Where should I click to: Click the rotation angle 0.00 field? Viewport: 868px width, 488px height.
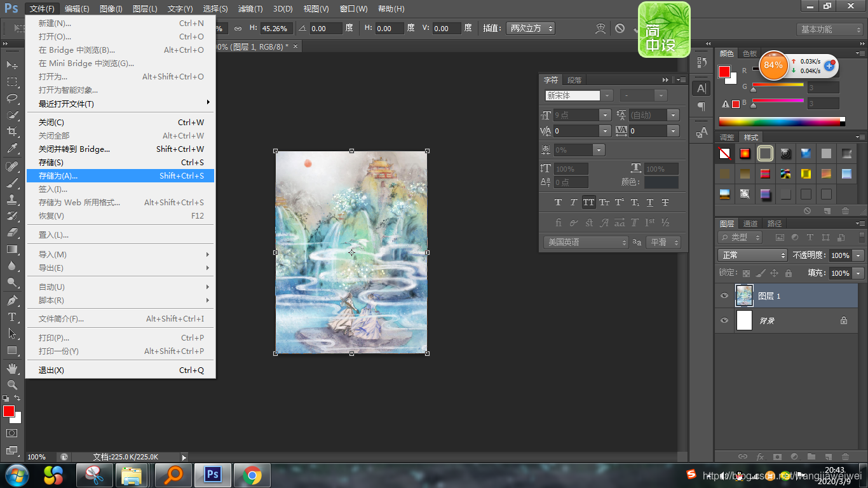coord(325,29)
